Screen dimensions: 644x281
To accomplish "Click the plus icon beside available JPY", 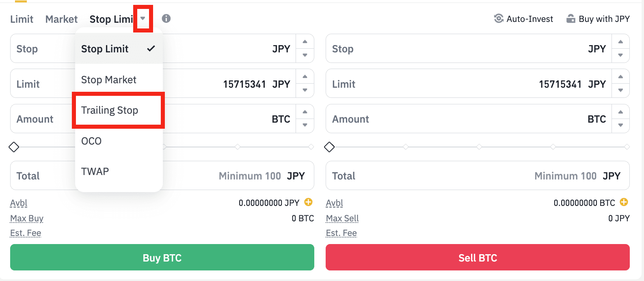I will [x=309, y=202].
